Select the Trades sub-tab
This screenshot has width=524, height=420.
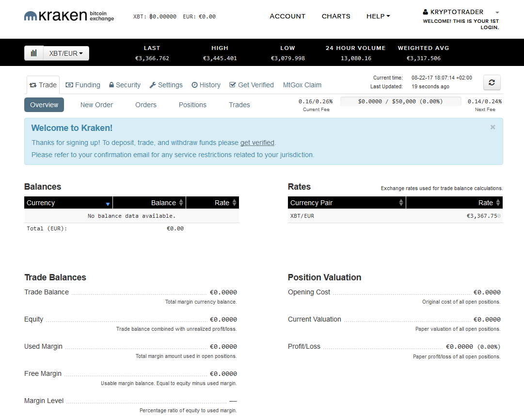coord(239,105)
